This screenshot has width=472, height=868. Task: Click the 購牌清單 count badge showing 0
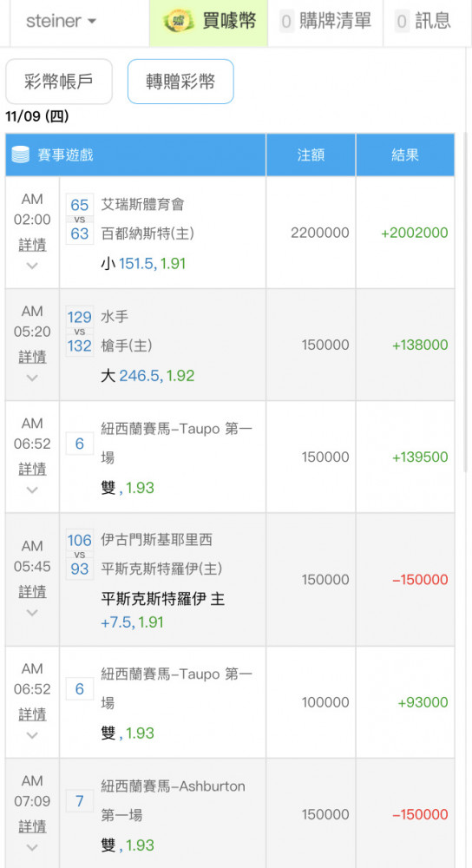click(286, 22)
